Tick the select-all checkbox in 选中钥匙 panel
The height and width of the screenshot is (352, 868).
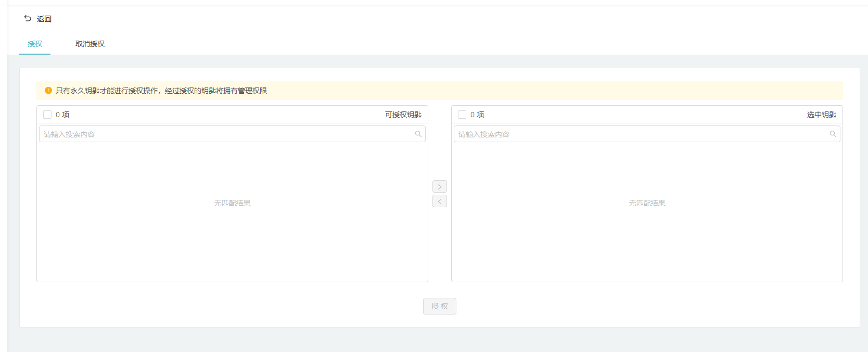[x=462, y=115]
